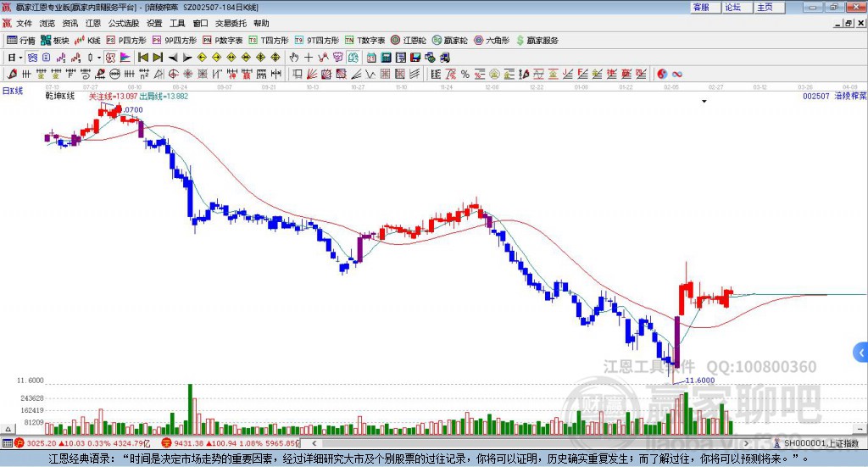Open the P四方形 tool
The height and width of the screenshot is (467, 868).
click(126, 41)
